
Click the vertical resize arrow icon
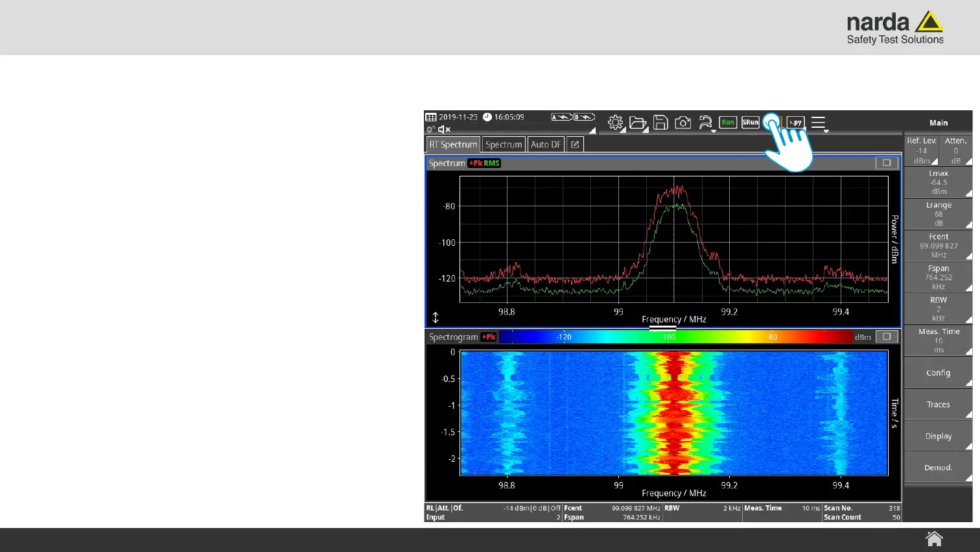436,317
